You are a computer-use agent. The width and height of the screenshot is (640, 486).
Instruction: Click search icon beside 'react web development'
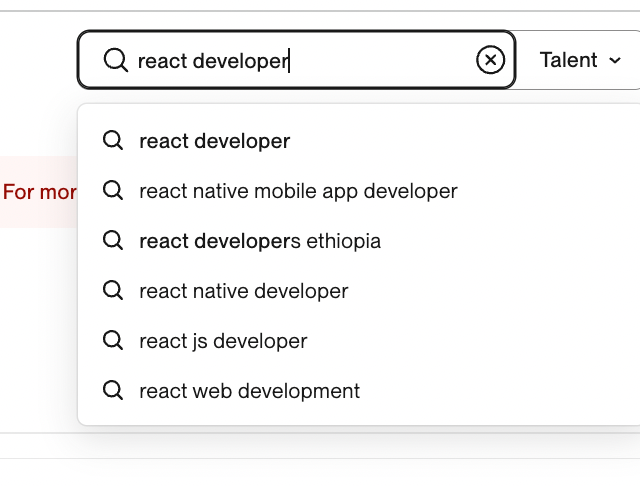coord(114,390)
